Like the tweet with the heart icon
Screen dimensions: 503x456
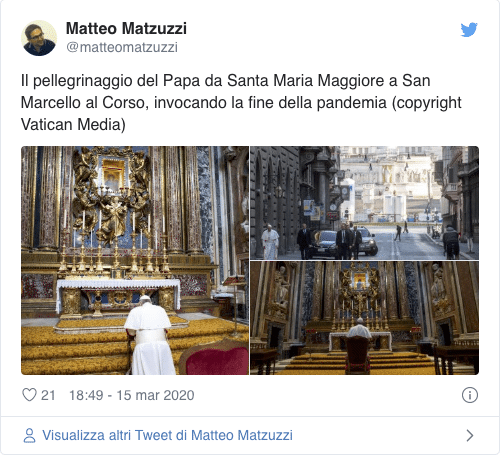coord(29,395)
